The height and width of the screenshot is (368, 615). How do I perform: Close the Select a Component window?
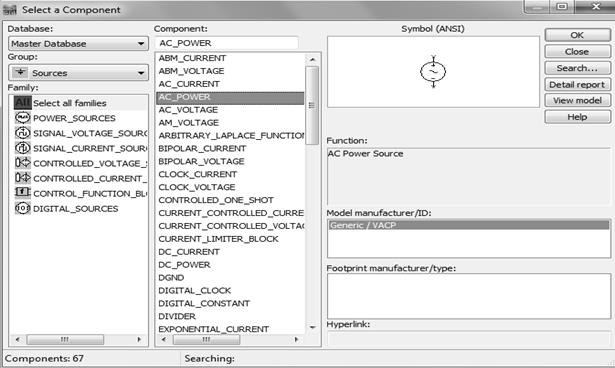pyautogui.click(x=596, y=7)
